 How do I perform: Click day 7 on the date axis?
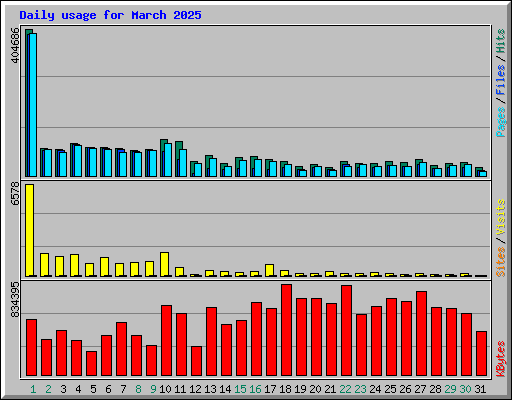pos(123,389)
